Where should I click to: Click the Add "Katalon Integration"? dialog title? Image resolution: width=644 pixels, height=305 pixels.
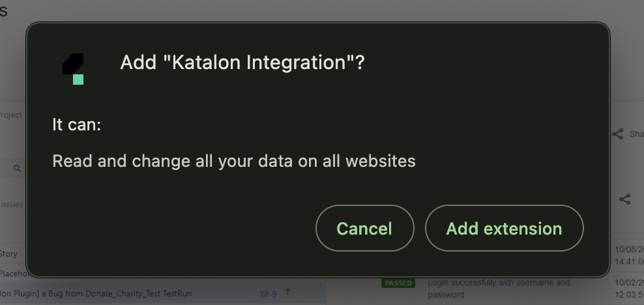(x=242, y=63)
